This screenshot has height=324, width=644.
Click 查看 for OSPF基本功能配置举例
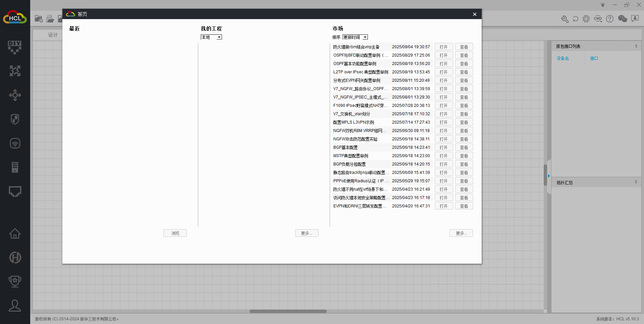point(464,64)
